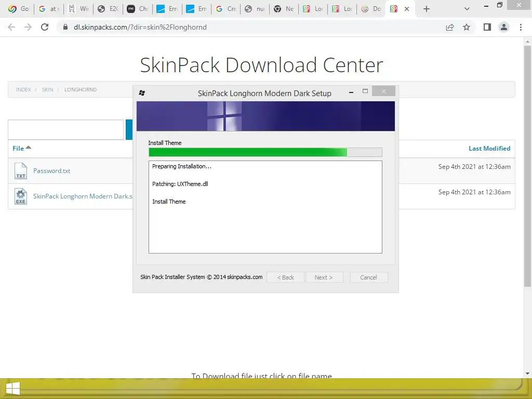Image resolution: width=532 pixels, height=399 pixels.
Task: Click the address bar URL
Action: [140, 27]
